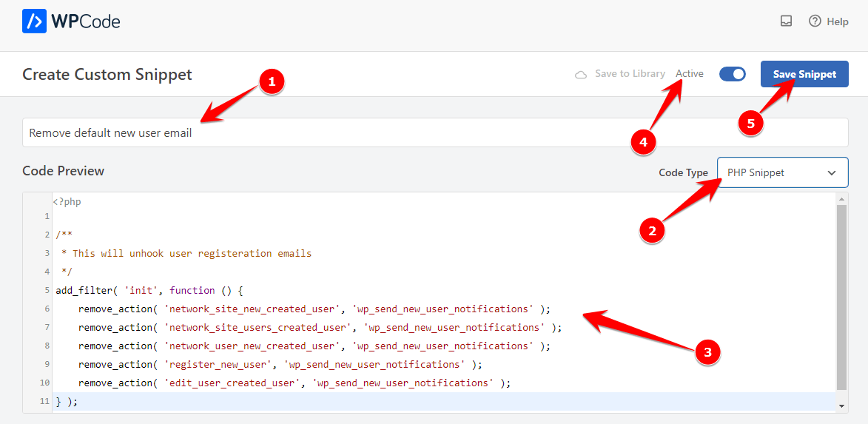The width and height of the screenshot is (868, 424).
Task: Click the code editor vertical scrollbar thumb
Action: click(841, 297)
